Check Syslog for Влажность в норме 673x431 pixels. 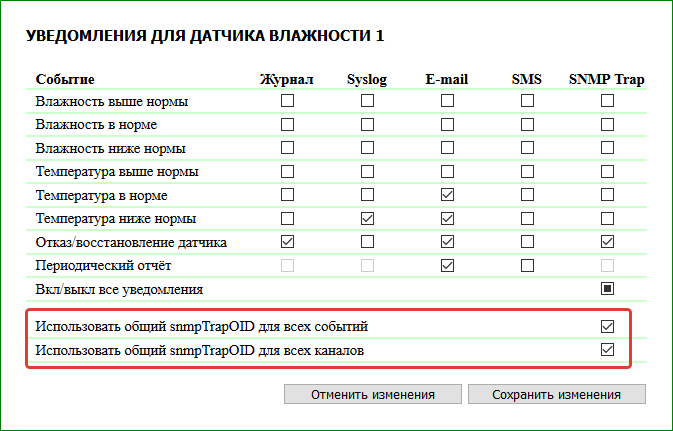point(367,124)
